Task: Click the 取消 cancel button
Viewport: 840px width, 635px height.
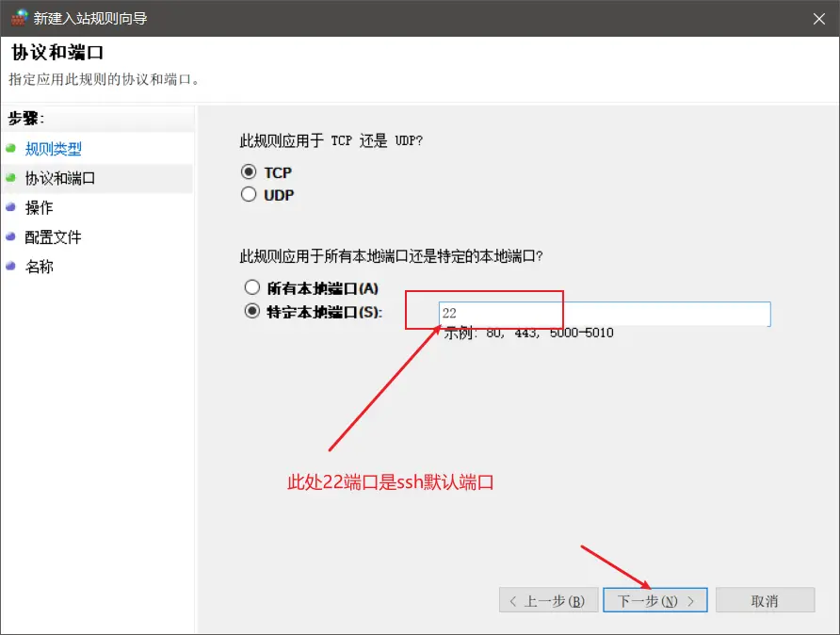Action: tap(765, 600)
